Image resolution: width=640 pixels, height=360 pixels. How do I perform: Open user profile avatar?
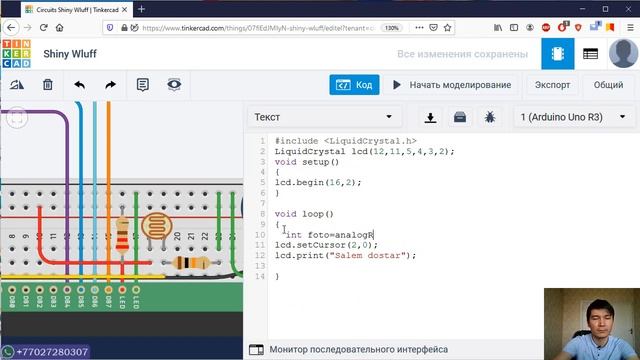click(623, 53)
